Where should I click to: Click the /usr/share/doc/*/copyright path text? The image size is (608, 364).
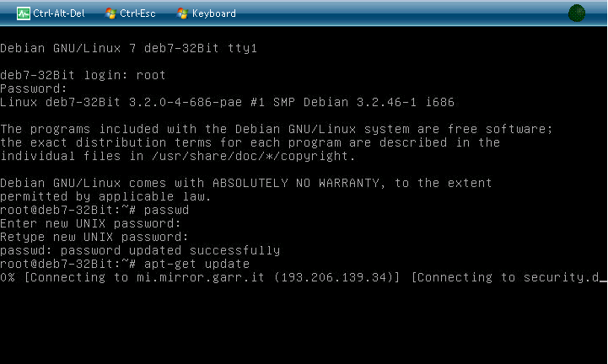point(249,156)
